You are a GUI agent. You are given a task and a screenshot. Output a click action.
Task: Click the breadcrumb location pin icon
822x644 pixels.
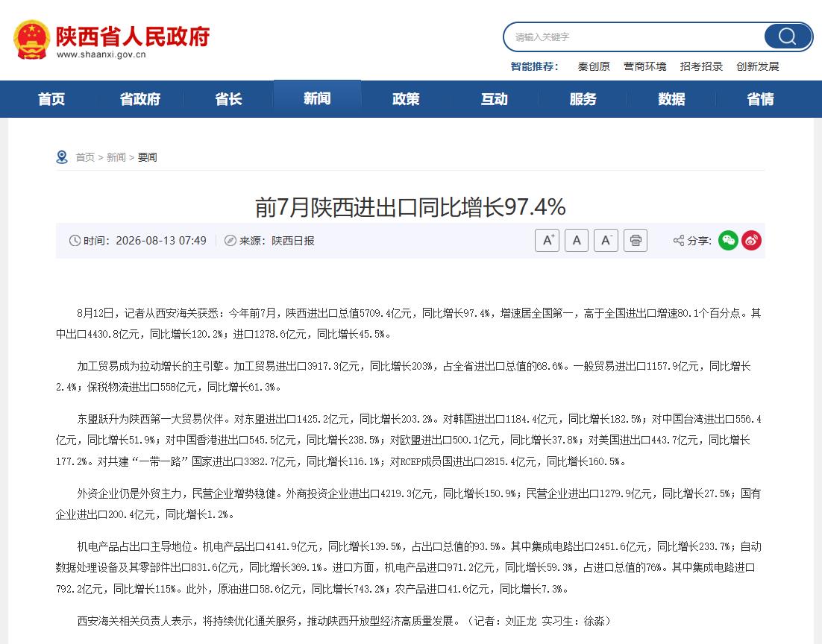pos(62,157)
